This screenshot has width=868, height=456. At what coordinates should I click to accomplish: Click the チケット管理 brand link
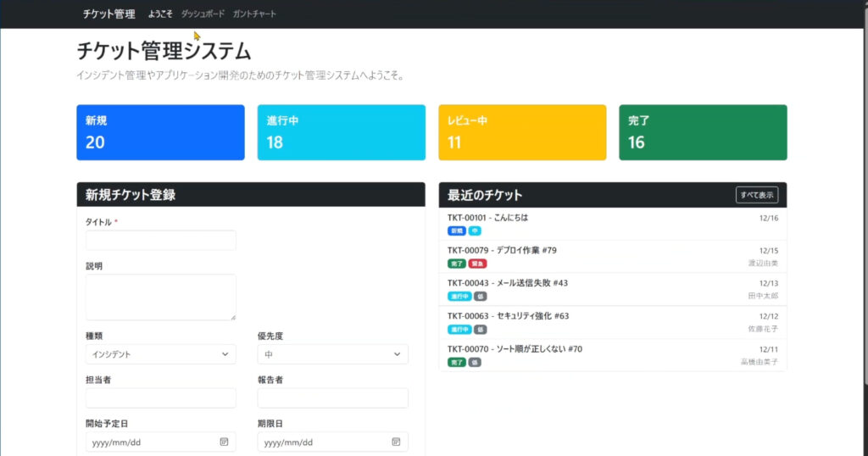coord(108,14)
